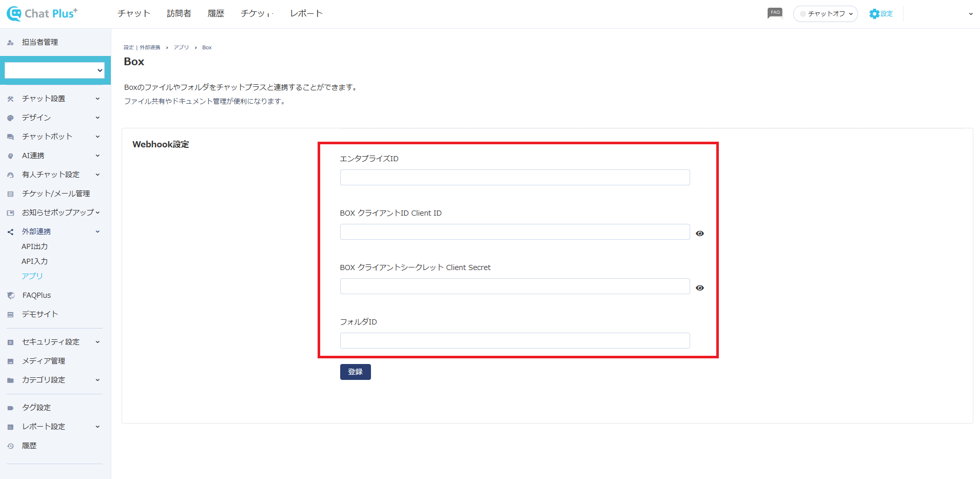Click the 担当者管理 people icon

coord(10,43)
